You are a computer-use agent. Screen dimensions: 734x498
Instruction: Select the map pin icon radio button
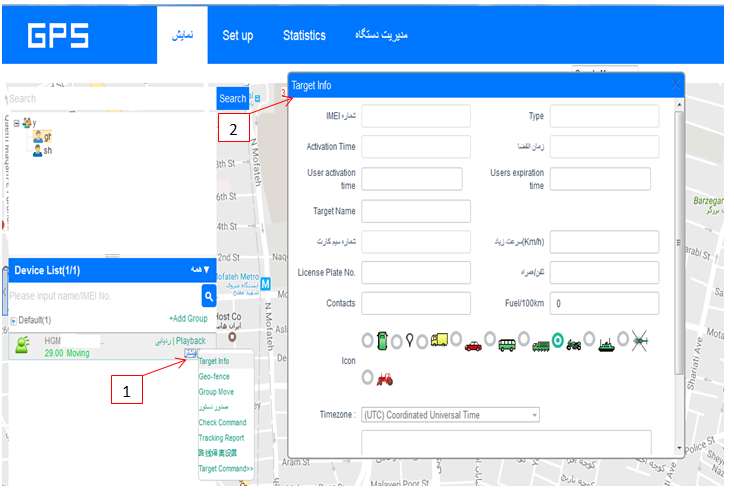[x=396, y=342]
